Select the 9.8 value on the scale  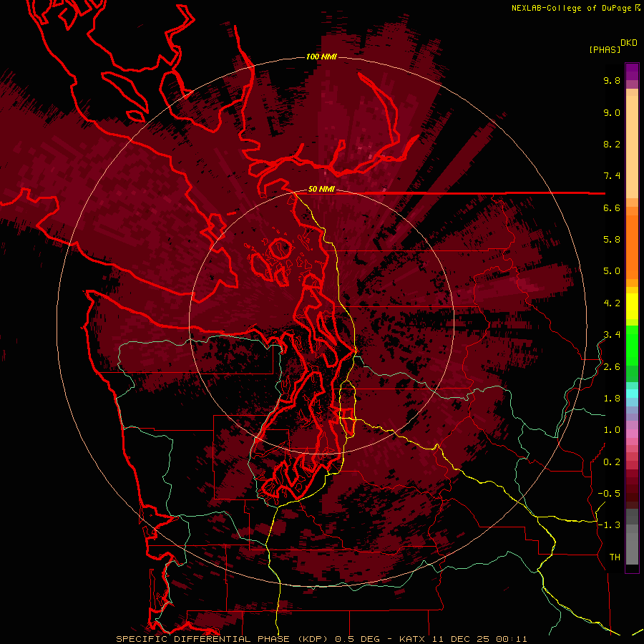pyautogui.click(x=612, y=80)
